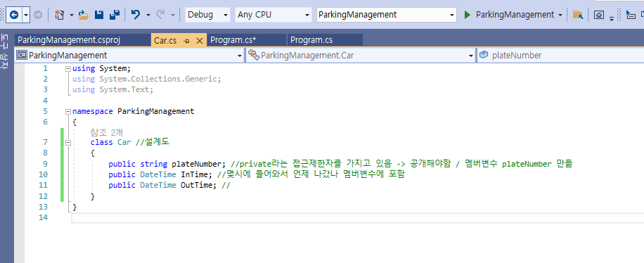Select the Car.cs tab
The height and width of the screenshot is (263, 644).
pyautogui.click(x=165, y=40)
